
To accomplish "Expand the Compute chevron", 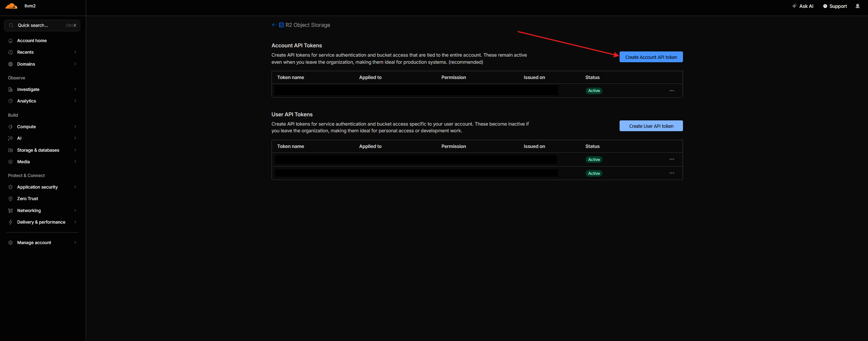I will 75,127.
